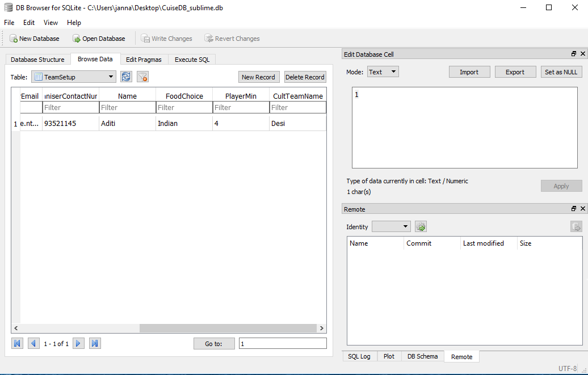
Task: Click the New Record button
Action: [258, 77]
